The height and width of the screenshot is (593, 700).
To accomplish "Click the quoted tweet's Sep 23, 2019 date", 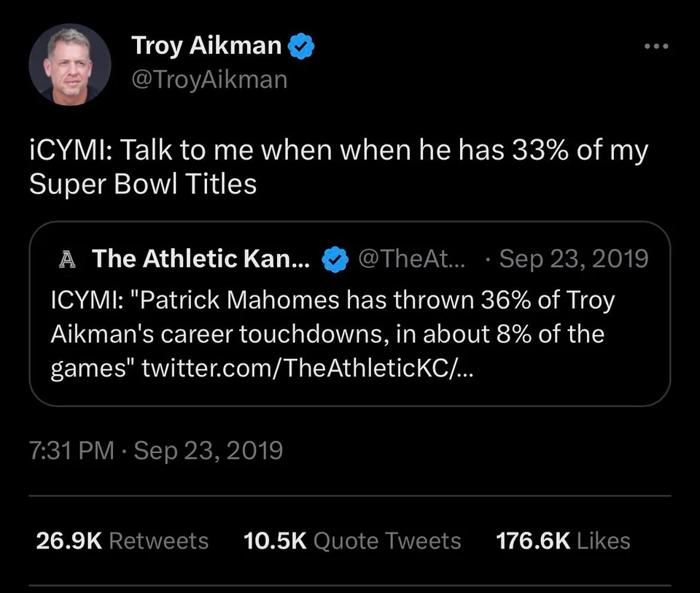I will (x=574, y=258).
